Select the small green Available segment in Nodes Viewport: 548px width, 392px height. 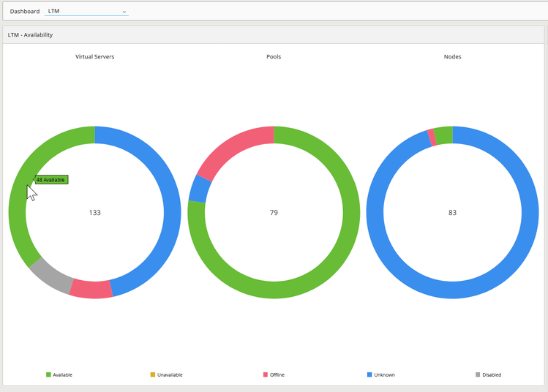444,135
